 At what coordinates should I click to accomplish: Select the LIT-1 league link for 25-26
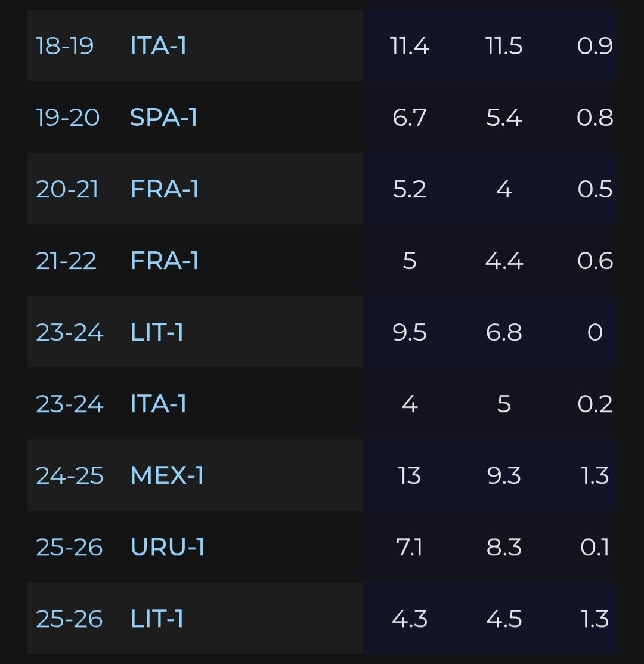[x=157, y=619]
